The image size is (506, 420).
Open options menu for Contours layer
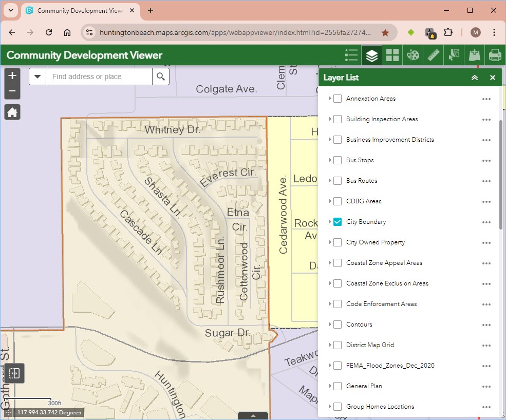[x=486, y=325]
